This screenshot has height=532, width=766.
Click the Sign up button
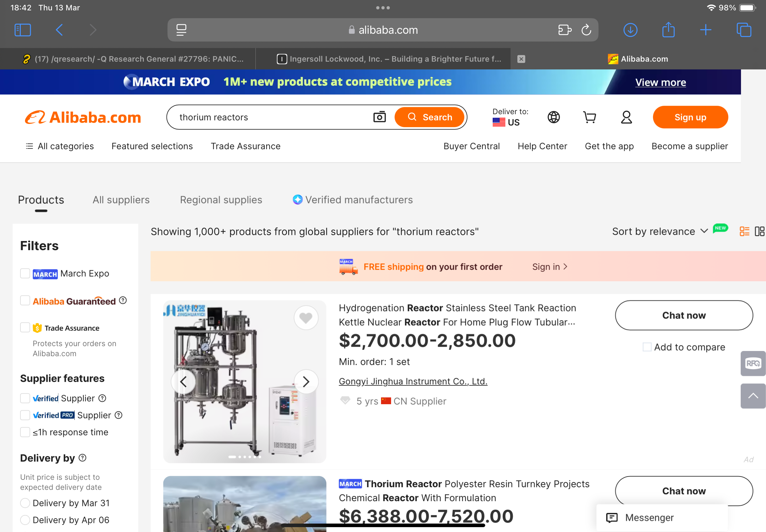point(690,117)
